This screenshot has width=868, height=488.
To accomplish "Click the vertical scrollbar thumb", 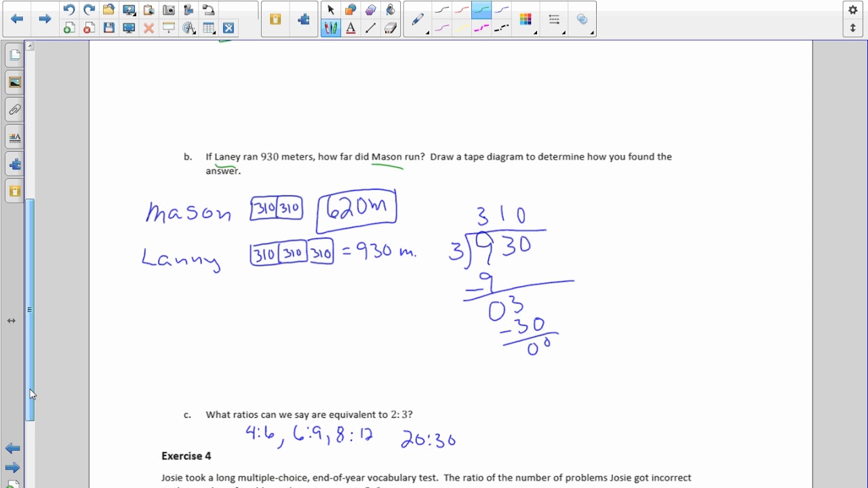I will 30,309.
